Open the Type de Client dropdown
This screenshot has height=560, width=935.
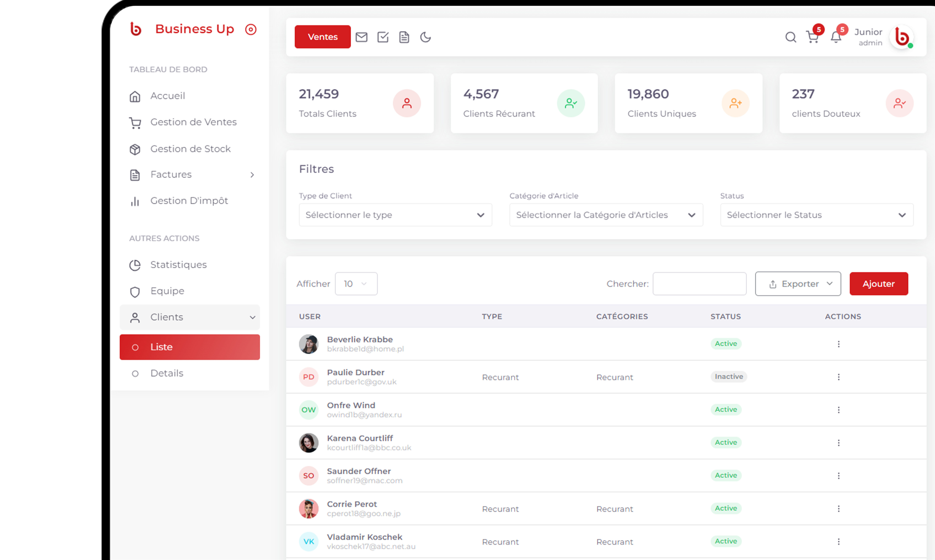[395, 215]
